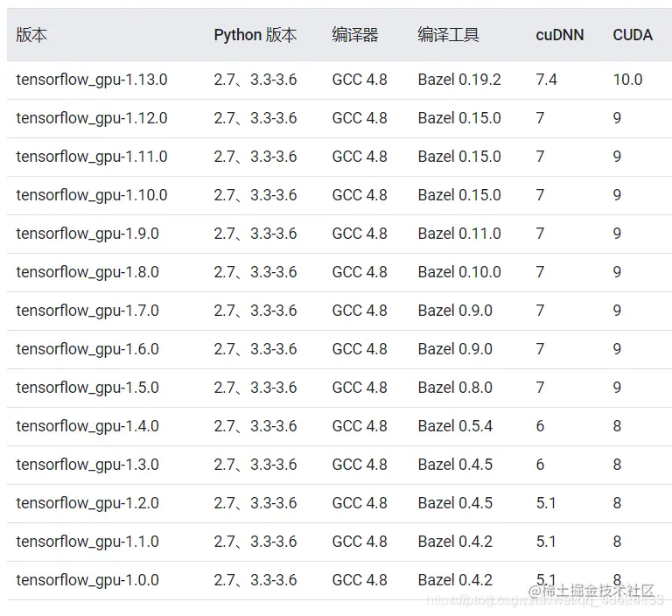Image resolution: width=672 pixels, height=616 pixels.
Task: Click cuDNN 7 in the 1.6.0 row
Action: click(540, 349)
